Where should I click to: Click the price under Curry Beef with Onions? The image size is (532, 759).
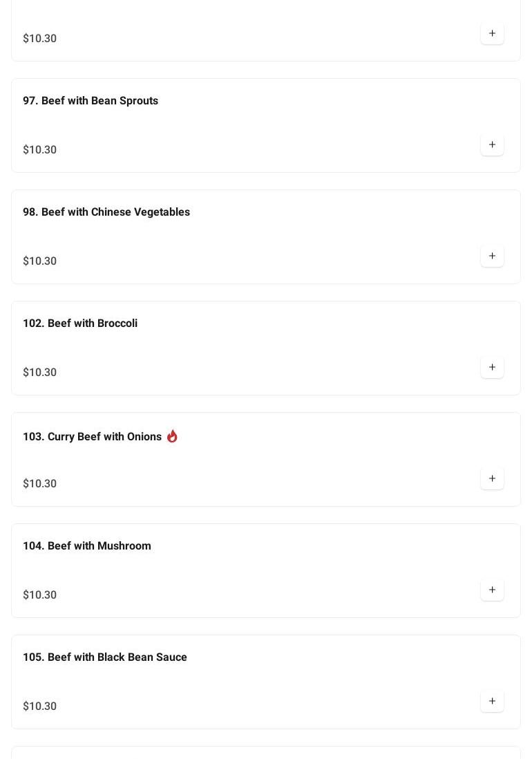coord(40,484)
